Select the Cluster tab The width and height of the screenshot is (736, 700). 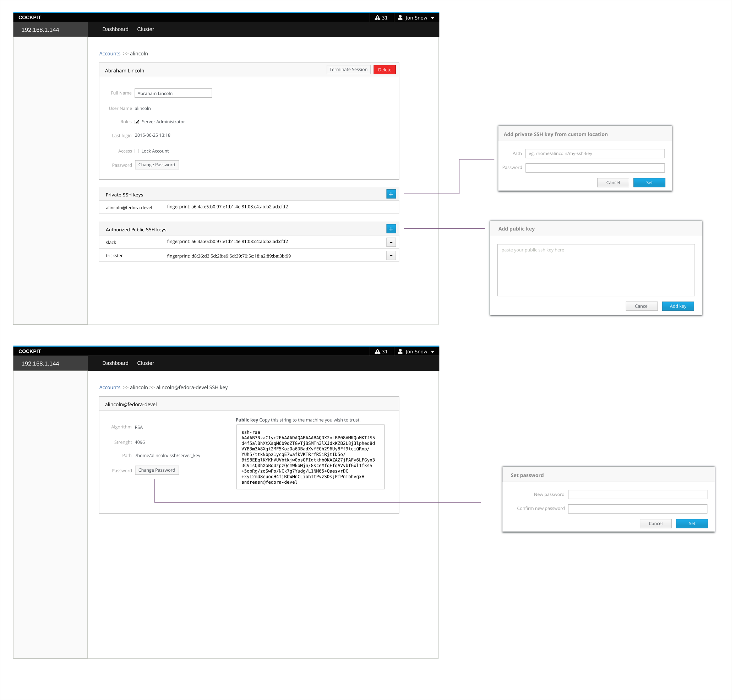coord(145,29)
